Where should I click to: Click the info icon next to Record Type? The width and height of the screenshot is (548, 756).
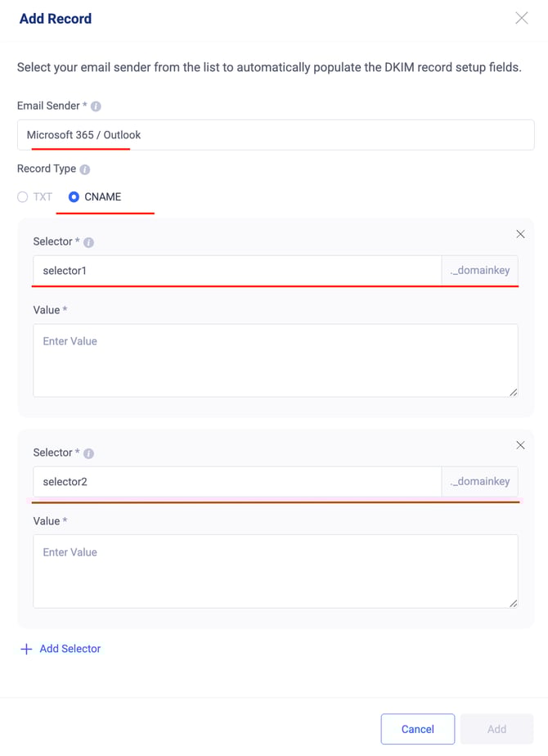(x=85, y=169)
